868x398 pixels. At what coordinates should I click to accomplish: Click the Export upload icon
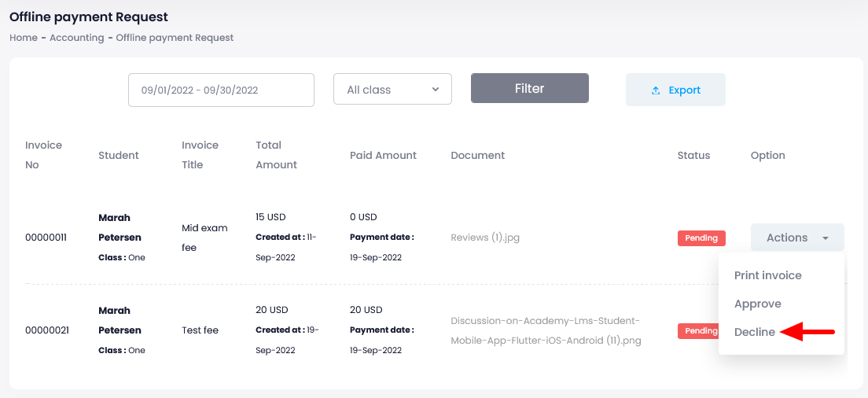pyautogui.click(x=656, y=90)
